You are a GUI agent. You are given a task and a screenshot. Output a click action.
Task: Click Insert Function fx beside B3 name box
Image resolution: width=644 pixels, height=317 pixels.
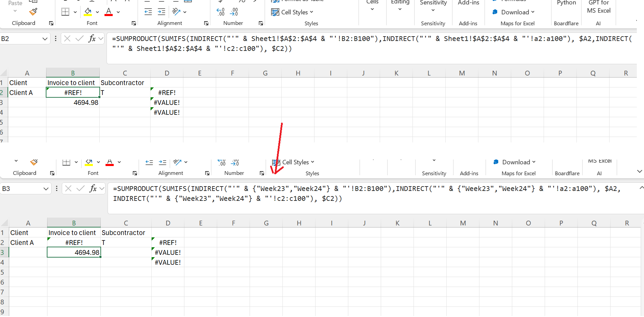click(x=93, y=188)
